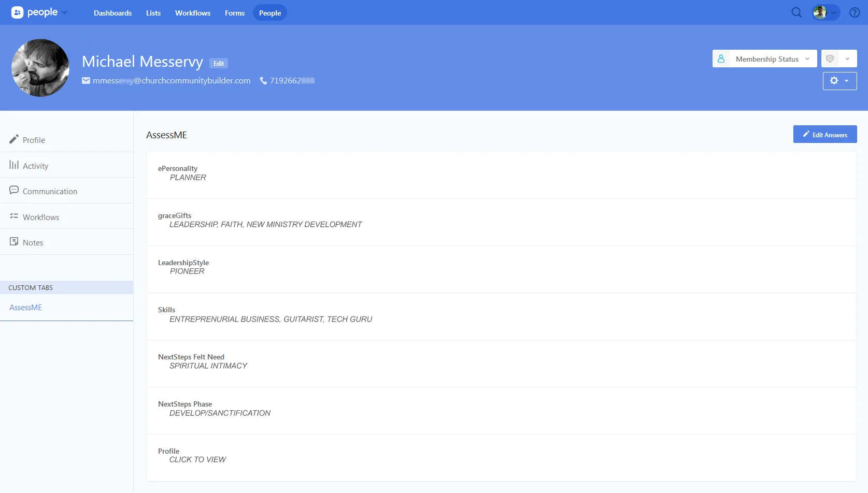Click the phone handset icon

point(263,81)
